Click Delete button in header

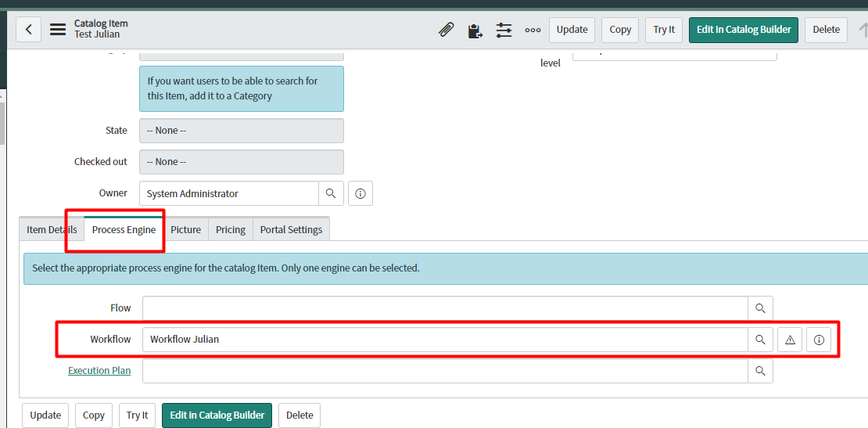point(826,30)
